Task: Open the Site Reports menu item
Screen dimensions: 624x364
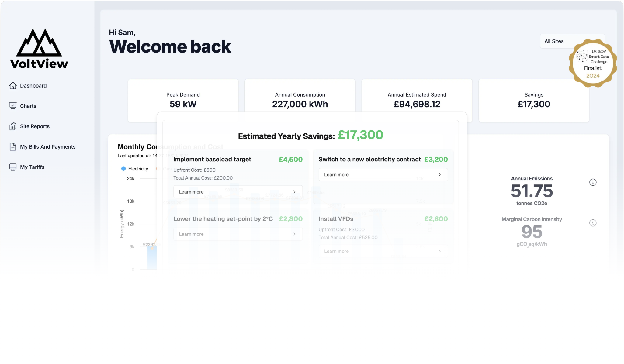Action: [x=35, y=126]
